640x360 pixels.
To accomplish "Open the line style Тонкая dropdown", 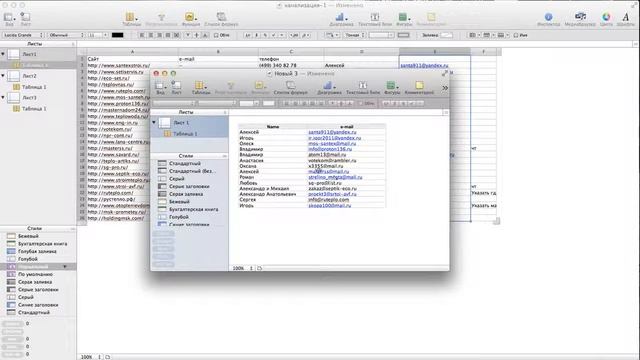I will coord(355,35).
